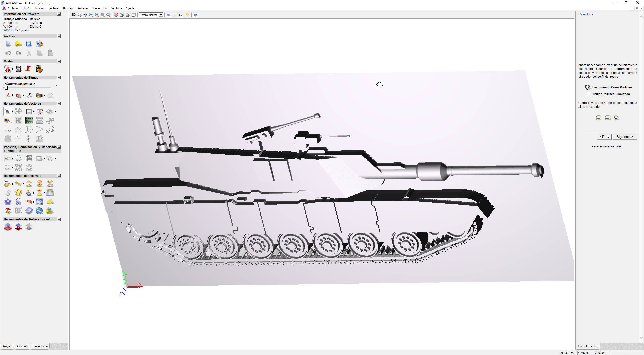Click the zoom in magnifier icon
Viewport: 644px width, 355px height.
91,15
